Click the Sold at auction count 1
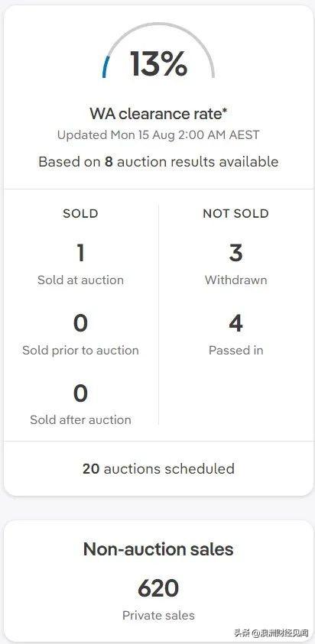The height and width of the screenshot is (644, 315). coord(80,253)
